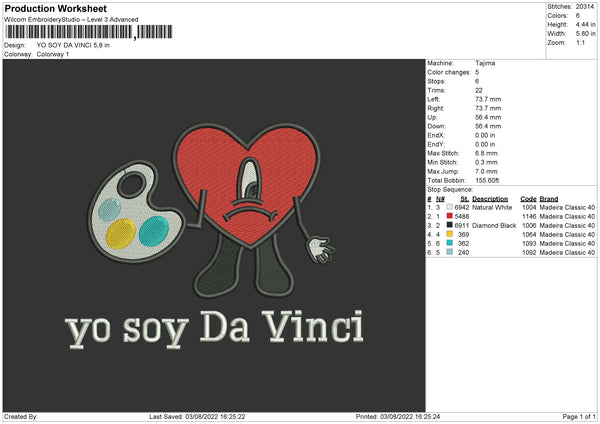600x424 pixels.
Task: Click the yellow thread swatch for code 1064
Action: pos(449,234)
